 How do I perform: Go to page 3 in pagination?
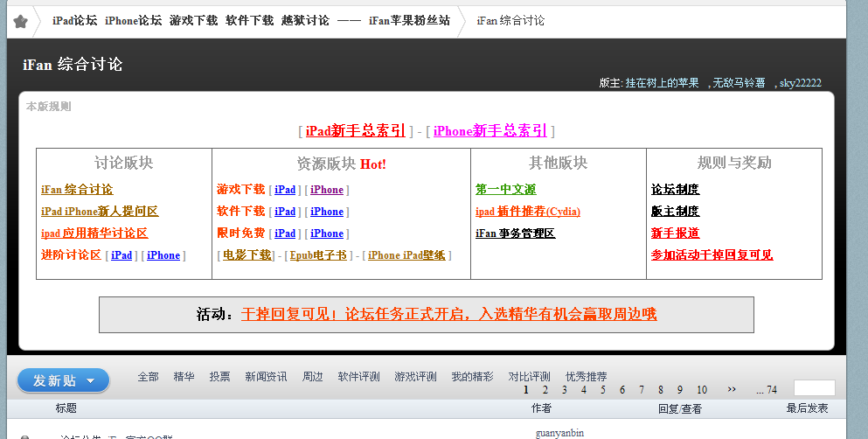click(x=564, y=390)
